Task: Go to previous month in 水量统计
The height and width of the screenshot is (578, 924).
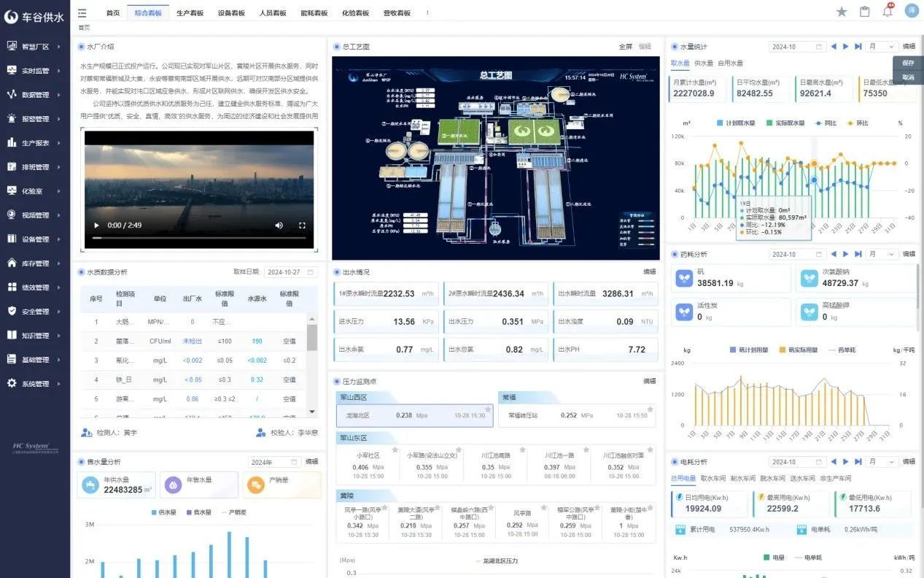Action: pyautogui.click(x=834, y=46)
